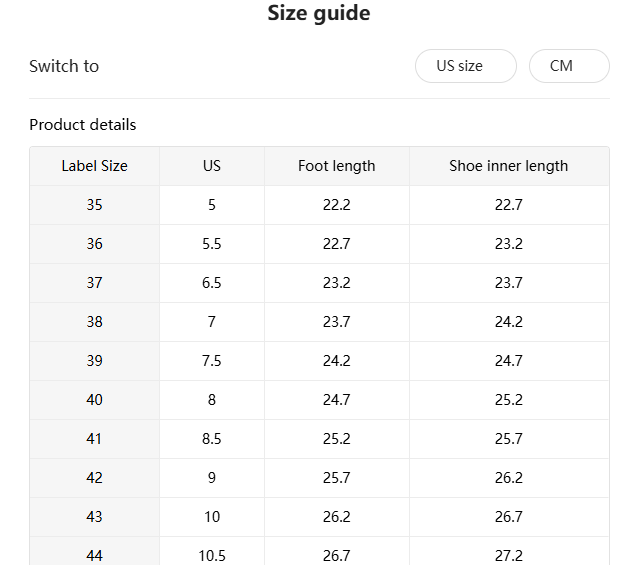Click the Foot length column header
The width and height of the screenshot is (621, 578).
point(336,166)
